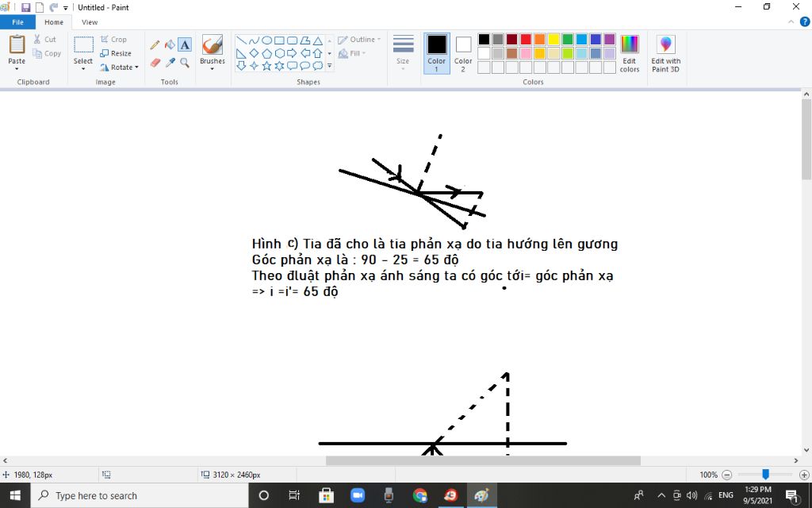This screenshot has width=812, height=508.
Task: Open the Task View taskbar button
Action: (295, 495)
